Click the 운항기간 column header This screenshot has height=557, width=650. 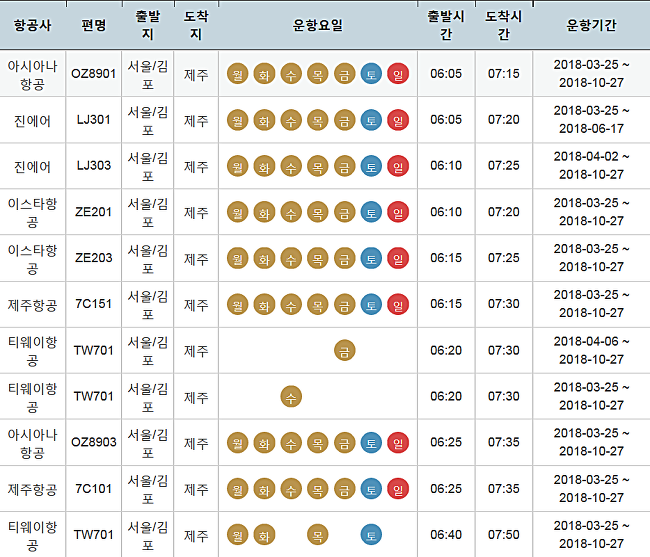pyautogui.click(x=591, y=25)
